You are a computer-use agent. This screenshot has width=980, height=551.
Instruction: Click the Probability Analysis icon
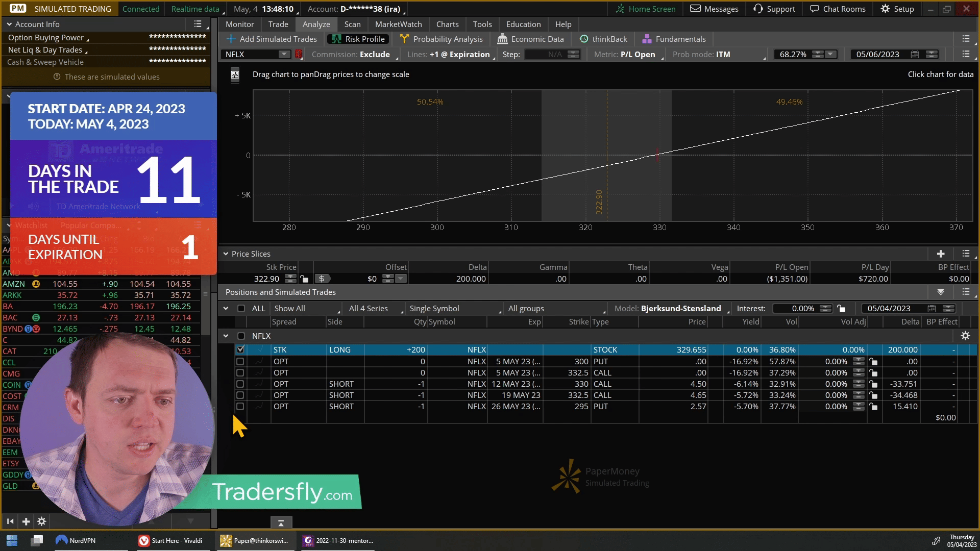(404, 39)
